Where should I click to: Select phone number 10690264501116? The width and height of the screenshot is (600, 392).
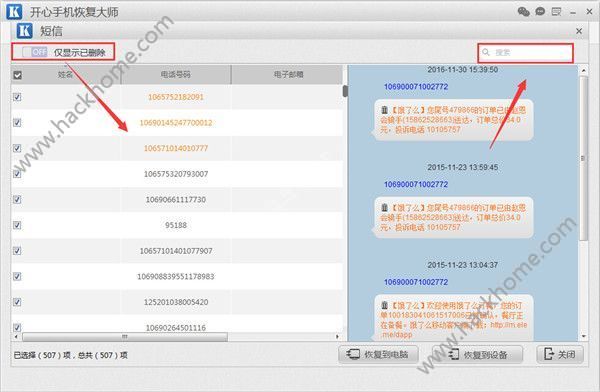176,328
